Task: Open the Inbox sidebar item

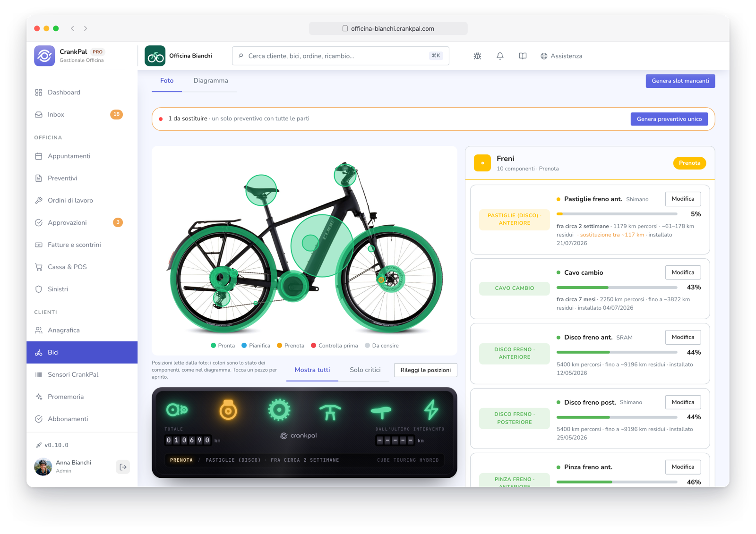Action: point(82,114)
